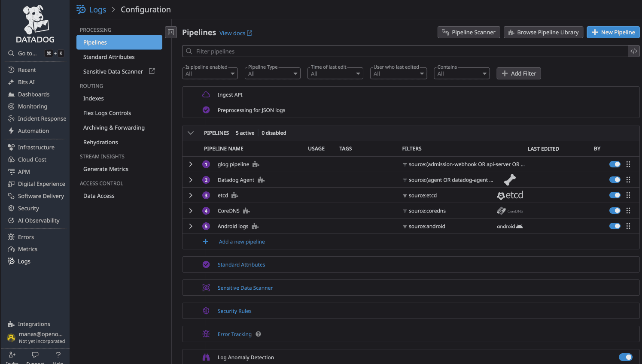The height and width of the screenshot is (364, 642).
Task: Open the Monitoring section
Action: pyautogui.click(x=31, y=106)
